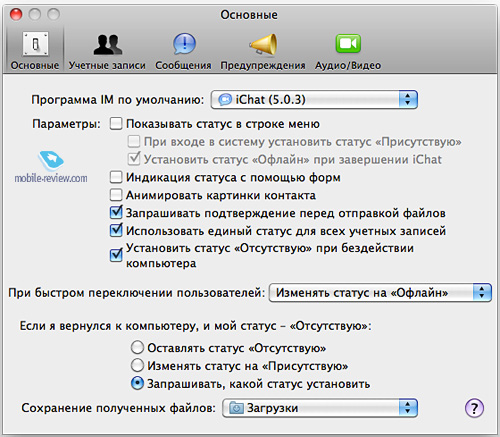Select Оставлять статус «Отсутствую» radio option
Screen dimensions: 500x437
tap(137, 347)
